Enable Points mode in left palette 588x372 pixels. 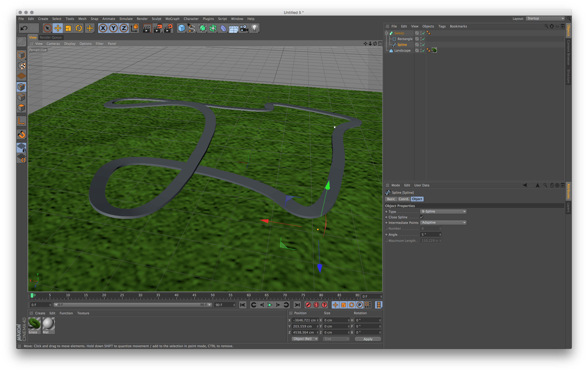tap(22, 87)
